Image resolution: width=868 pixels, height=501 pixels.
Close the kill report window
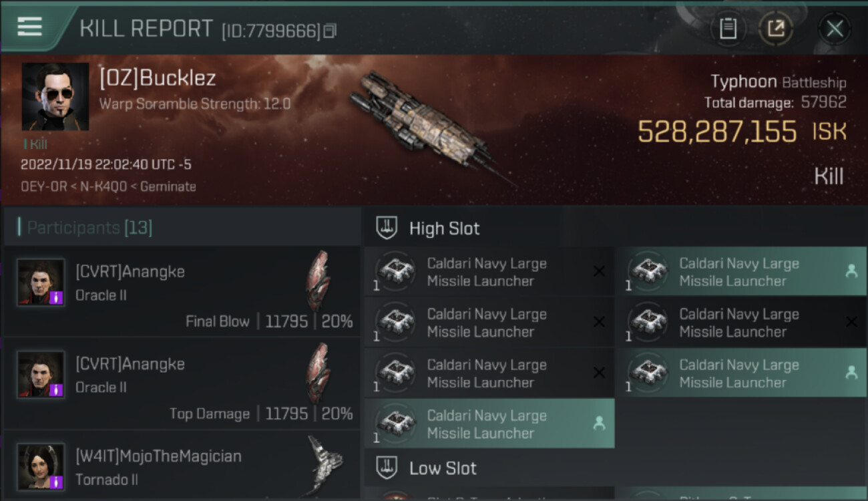pyautogui.click(x=835, y=29)
